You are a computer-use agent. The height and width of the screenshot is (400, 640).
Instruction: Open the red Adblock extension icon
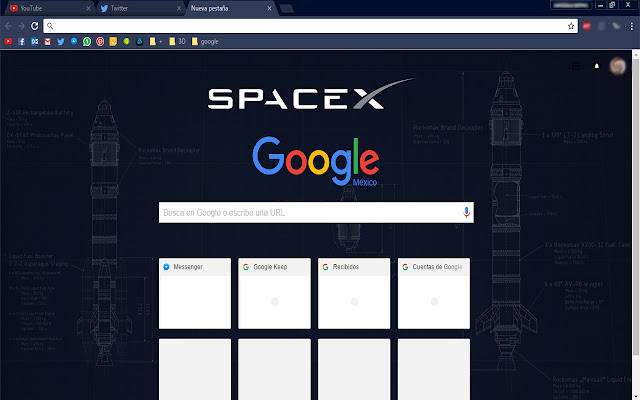pyautogui.click(x=587, y=26)
